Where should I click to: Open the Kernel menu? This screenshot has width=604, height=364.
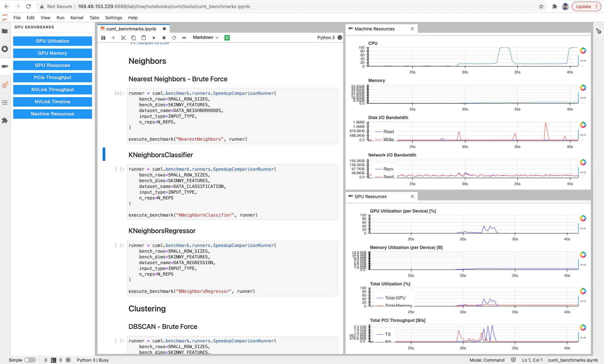pos(77,18)
